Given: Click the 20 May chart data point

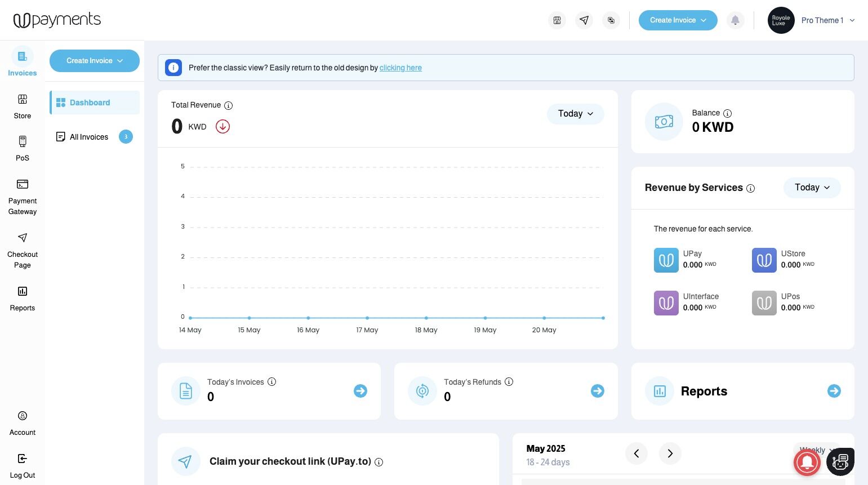Looking at the screenshot, I should (x=544, y=318).
